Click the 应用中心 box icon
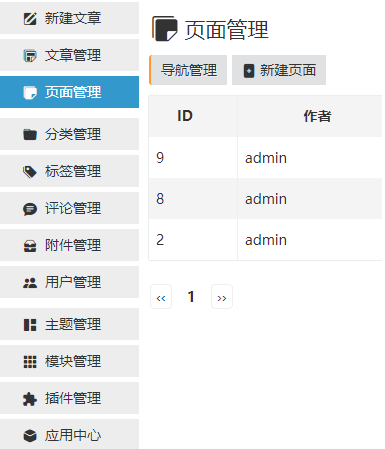 click(x=30, y=435)
